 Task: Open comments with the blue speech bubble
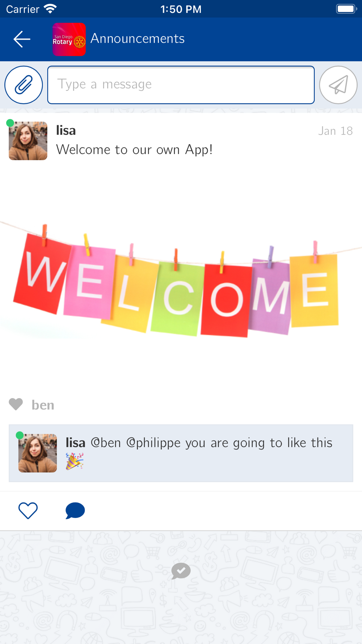[x=75, y=511]
